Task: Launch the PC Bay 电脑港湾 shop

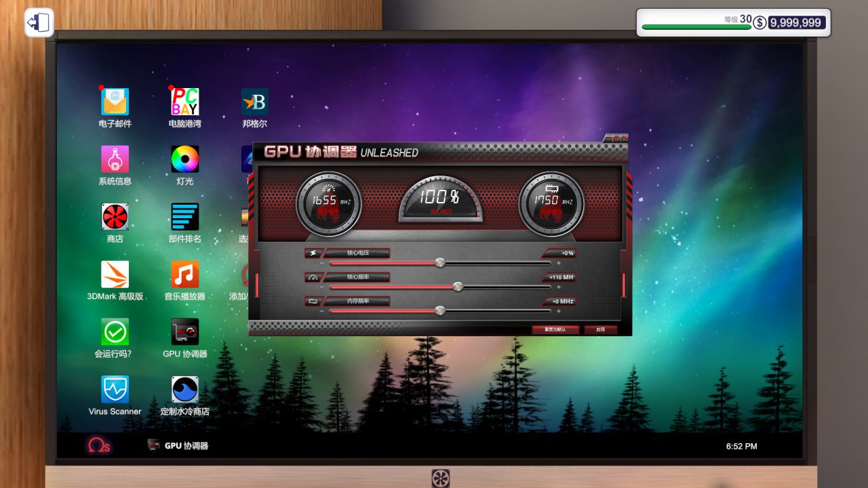Action: 184,102
